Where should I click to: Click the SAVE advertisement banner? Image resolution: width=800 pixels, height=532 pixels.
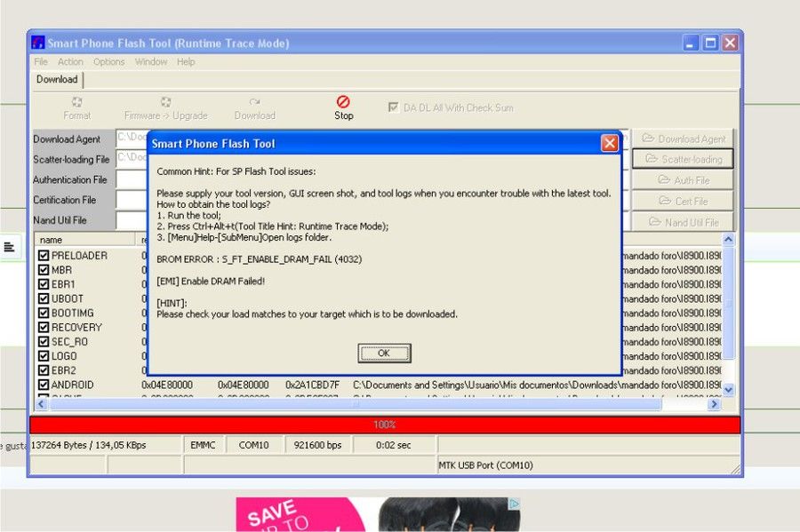point(378,514)
